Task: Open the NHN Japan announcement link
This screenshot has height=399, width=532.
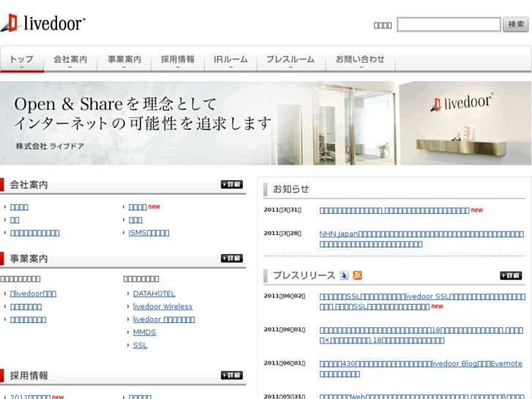Action: point(422,239)
